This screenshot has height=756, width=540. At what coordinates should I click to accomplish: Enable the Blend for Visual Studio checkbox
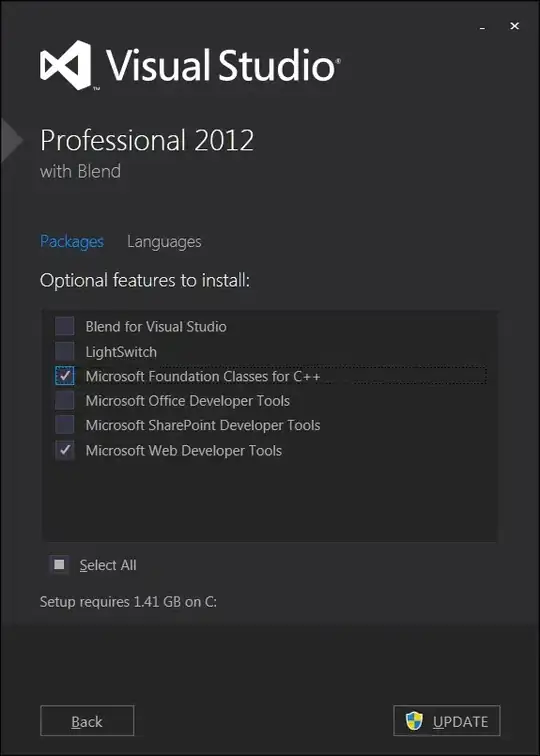pos(64,326)
